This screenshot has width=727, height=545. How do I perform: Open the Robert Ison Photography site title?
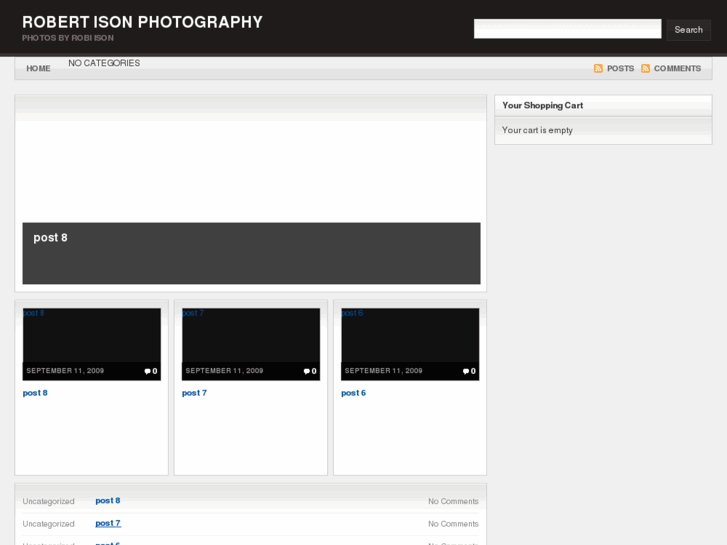142,22
